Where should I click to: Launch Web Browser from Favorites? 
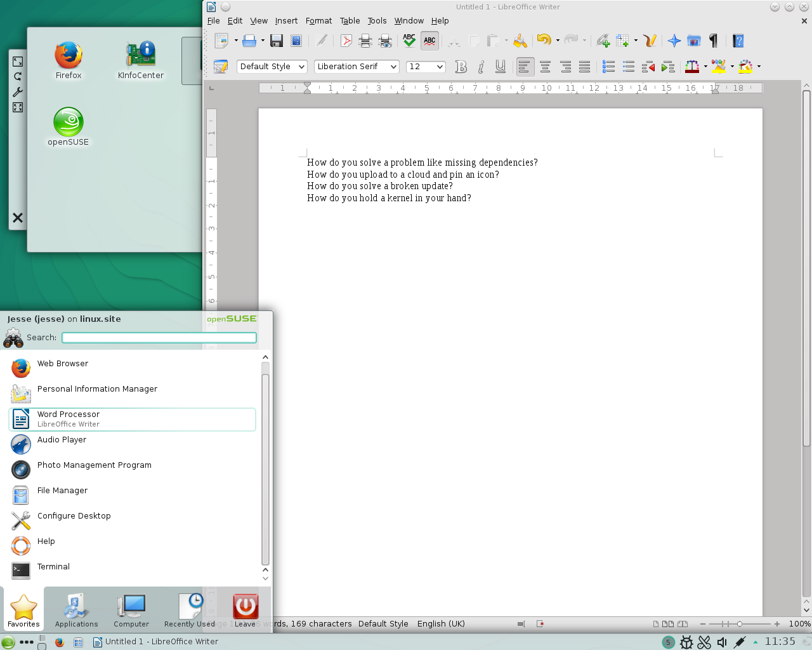click(133, 368)
